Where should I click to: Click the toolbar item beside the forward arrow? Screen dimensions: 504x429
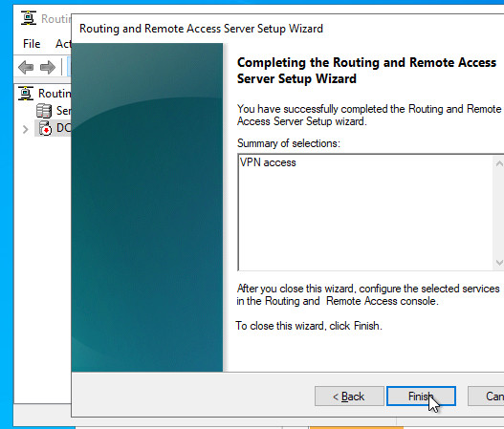pyautogui.click(x=69, y=67)
